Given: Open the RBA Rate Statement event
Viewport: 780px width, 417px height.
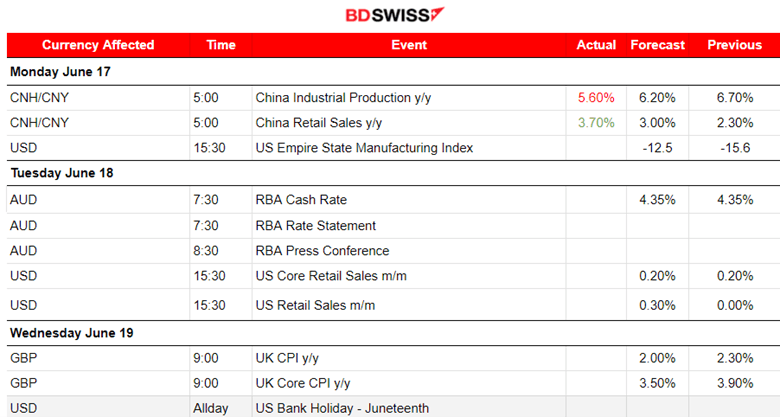Looking at the screenshot, I should click(x=315, y=225).
